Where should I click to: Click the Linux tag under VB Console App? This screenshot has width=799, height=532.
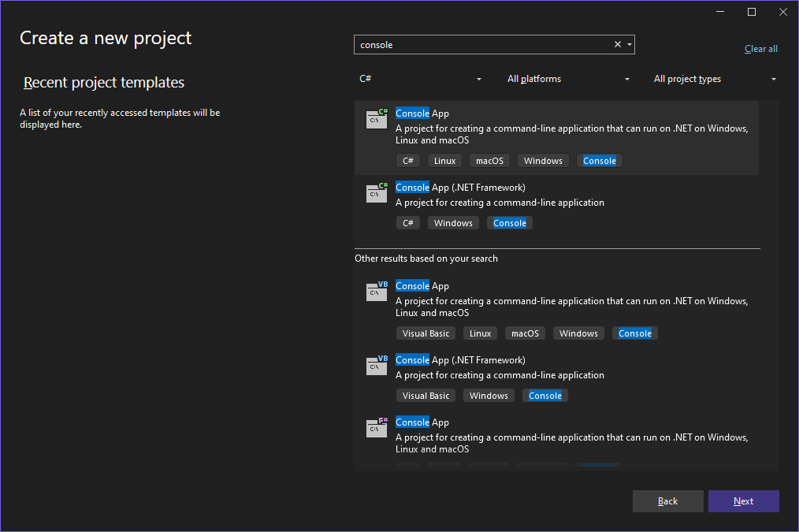coord(480,333)
